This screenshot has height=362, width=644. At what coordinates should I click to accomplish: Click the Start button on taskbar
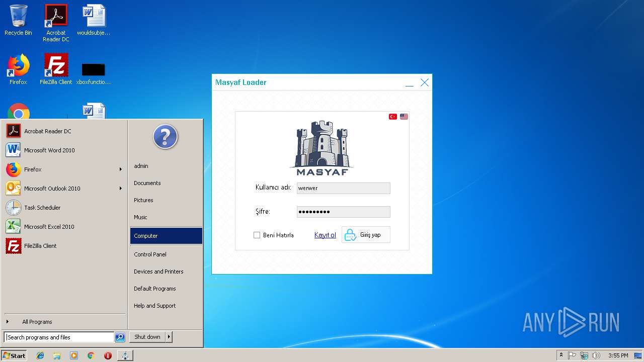pyautogui.click(x=14, y=355)
